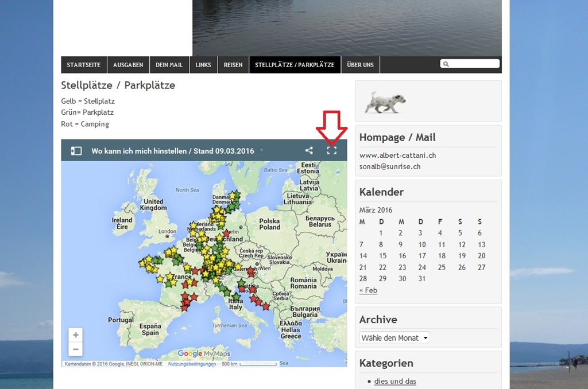Click the Google My Maps logo

(x=204, y=353)
